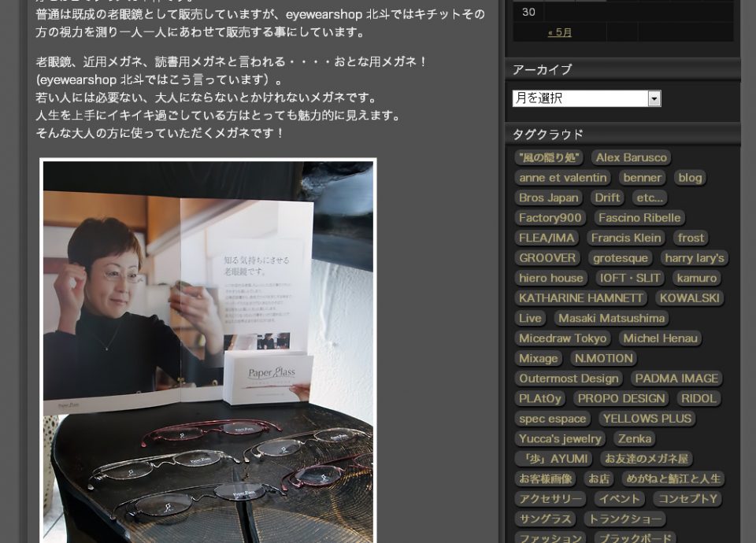
Task: Select the frost tag
Action: (x=691, y=238)
